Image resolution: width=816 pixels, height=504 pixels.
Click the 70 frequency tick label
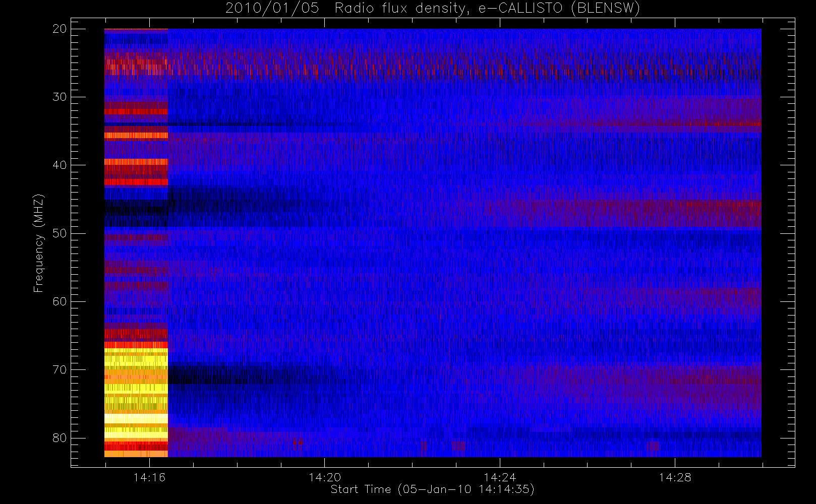click(x=60, y=369)
